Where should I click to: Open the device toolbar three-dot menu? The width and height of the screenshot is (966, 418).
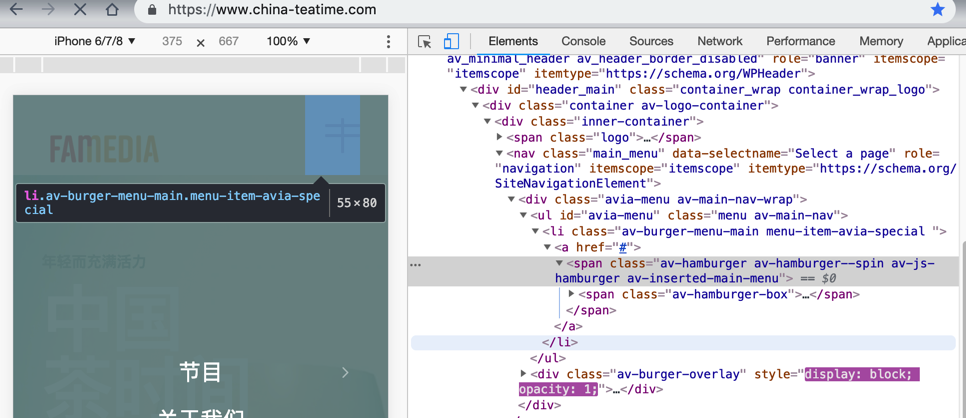tap(389, 41)
